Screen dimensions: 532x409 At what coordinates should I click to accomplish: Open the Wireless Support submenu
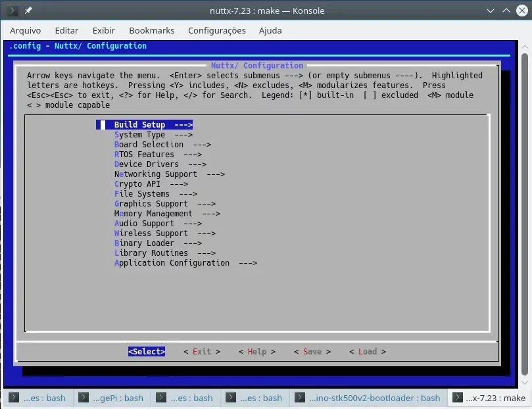pyautogui.click(x=165, y=233)
